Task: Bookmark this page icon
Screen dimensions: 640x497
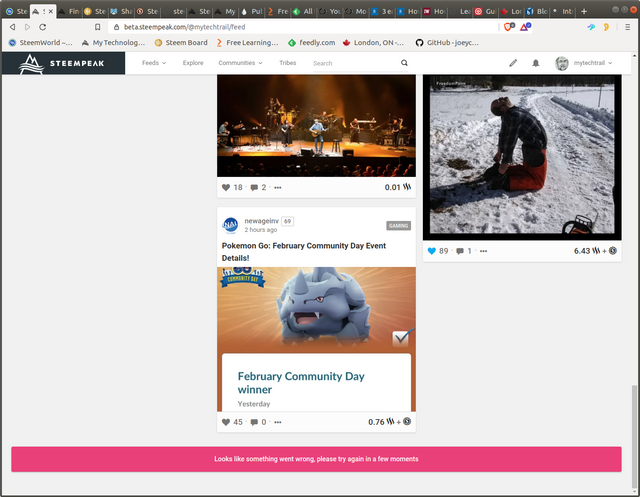Action: [x=98, y=27]
